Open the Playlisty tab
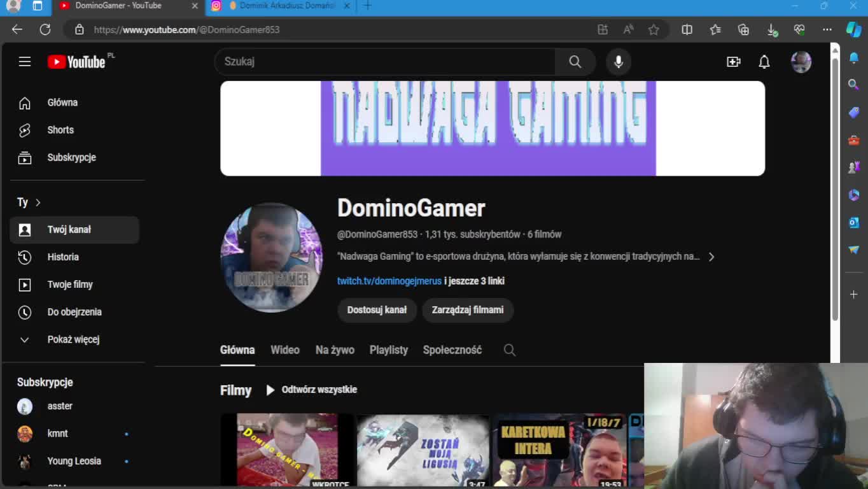The image size is (868, 489). [389, 350]
